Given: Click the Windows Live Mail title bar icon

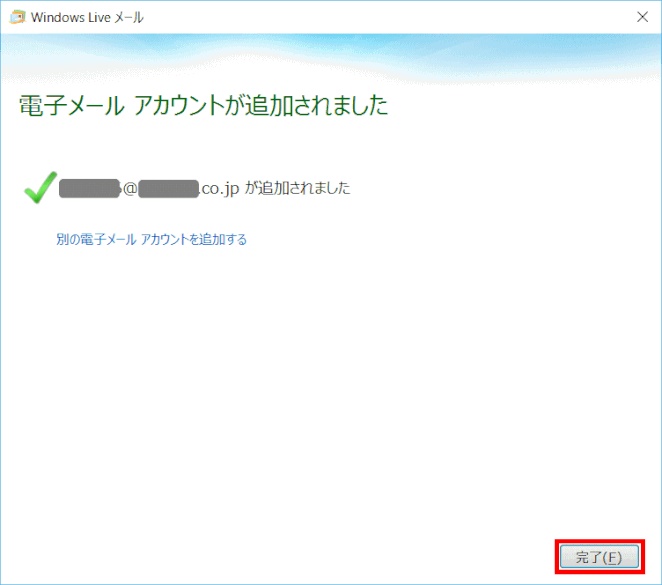Looking at the screenshot, I should (x=17, y=17).
